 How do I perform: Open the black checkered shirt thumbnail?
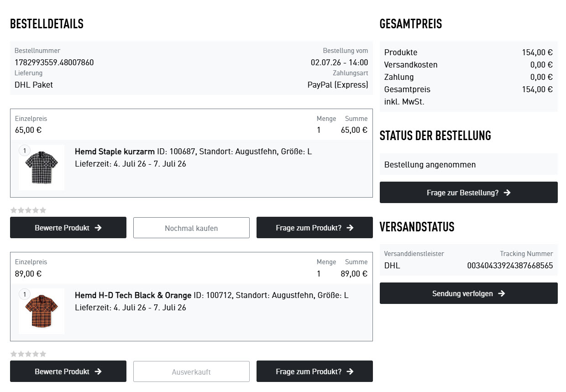(x=42, y=167)
